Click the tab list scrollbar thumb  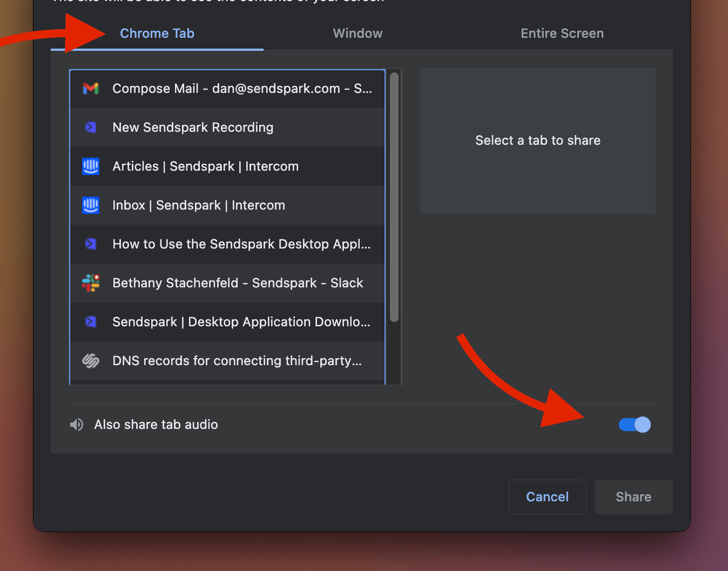[394, 197]
